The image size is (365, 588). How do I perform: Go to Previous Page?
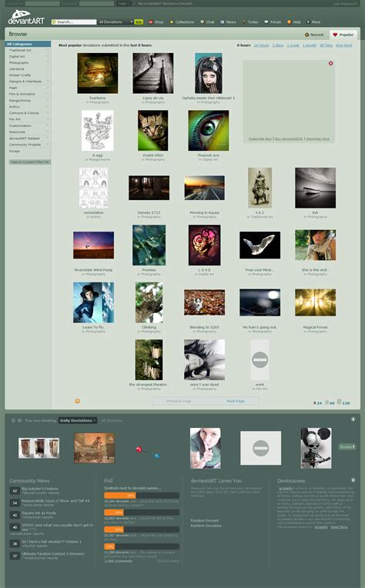point(179,401)
